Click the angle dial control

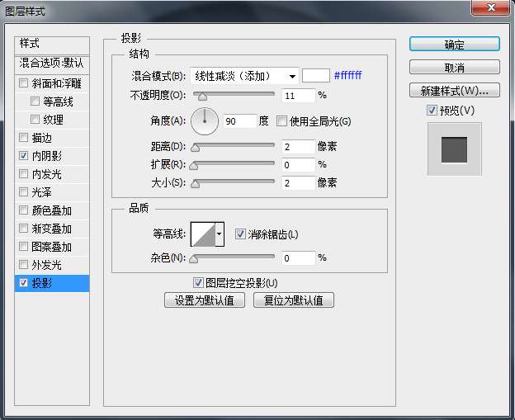point(205,121)
